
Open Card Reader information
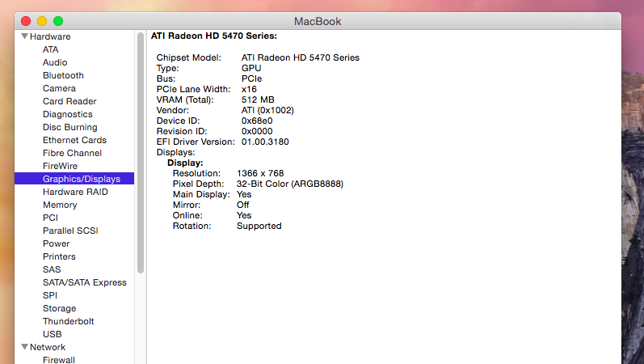69,101
